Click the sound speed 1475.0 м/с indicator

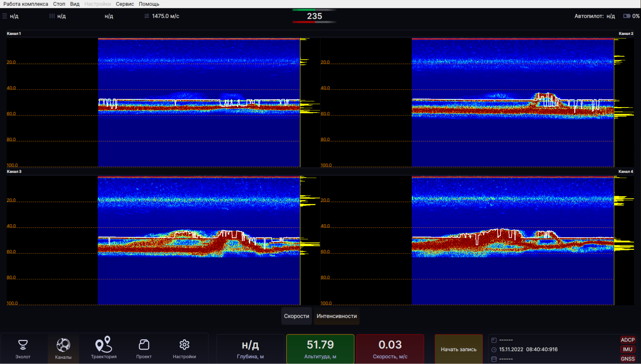pos(162,16)
